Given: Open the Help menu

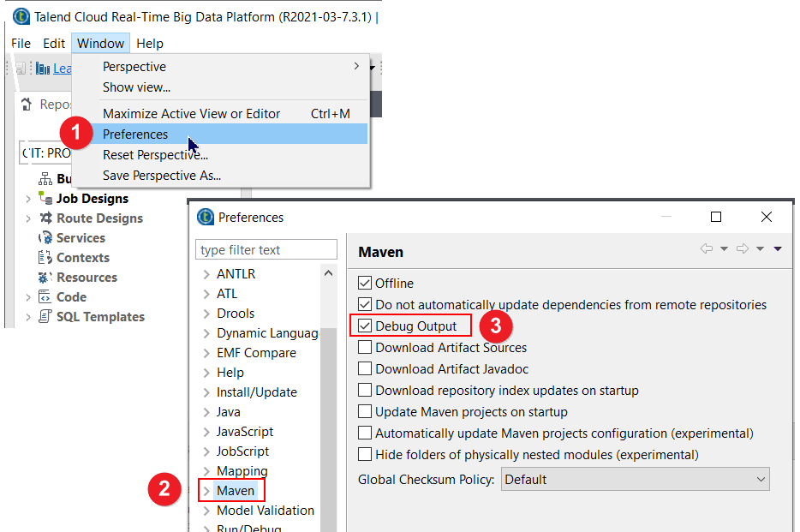Looking at the screenshot, I should click(x=150, y=44).
